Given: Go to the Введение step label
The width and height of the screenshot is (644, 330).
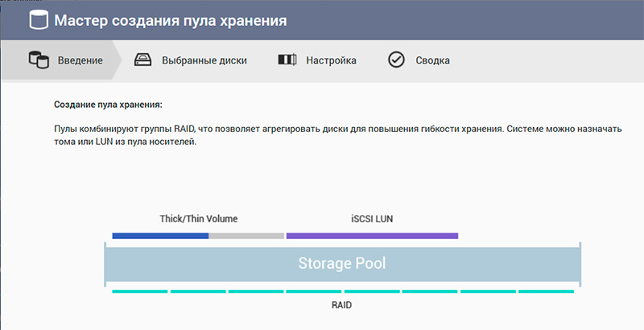Looking at the screenshot, I should click(80, 60).
